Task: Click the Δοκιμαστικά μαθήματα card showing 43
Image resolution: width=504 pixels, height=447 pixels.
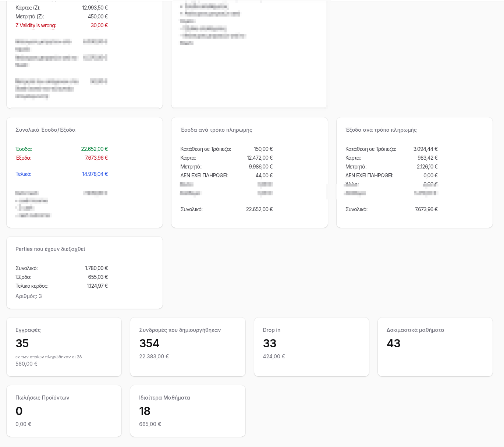Action: click(435, 347)
